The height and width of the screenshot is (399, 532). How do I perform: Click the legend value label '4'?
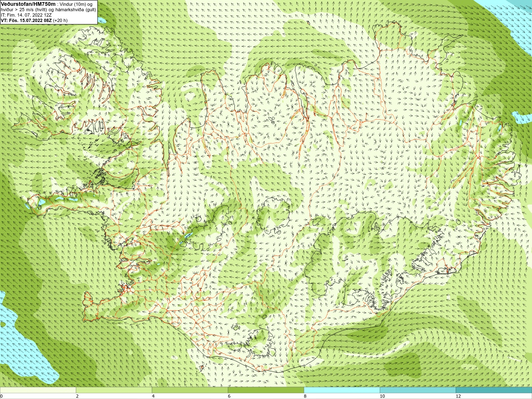click(153, 396)
